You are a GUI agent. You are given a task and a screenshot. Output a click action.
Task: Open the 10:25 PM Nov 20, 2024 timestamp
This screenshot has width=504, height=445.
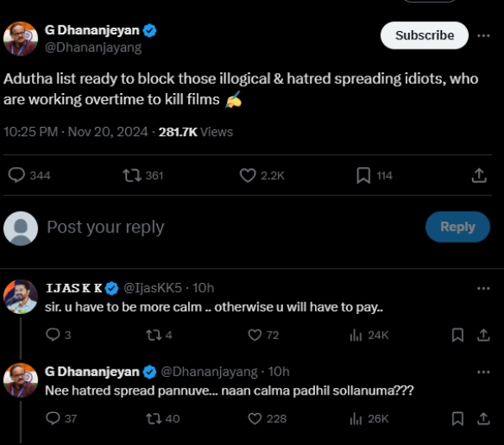[76, 132]
